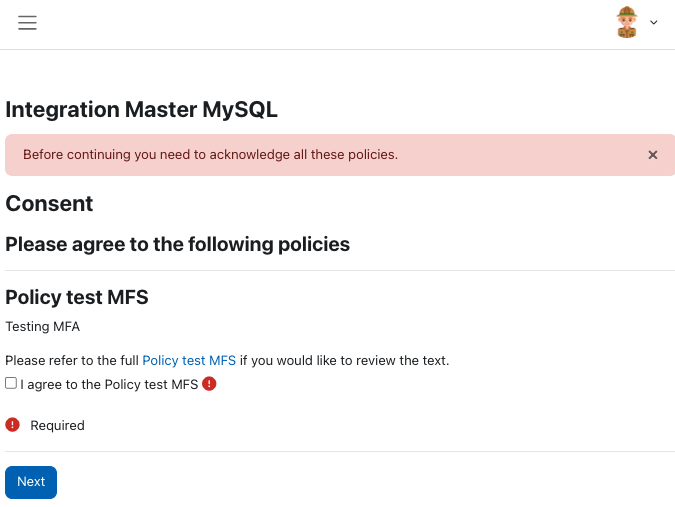
Task: Tick the agree to policy checkbox
Action: (11, 383)
